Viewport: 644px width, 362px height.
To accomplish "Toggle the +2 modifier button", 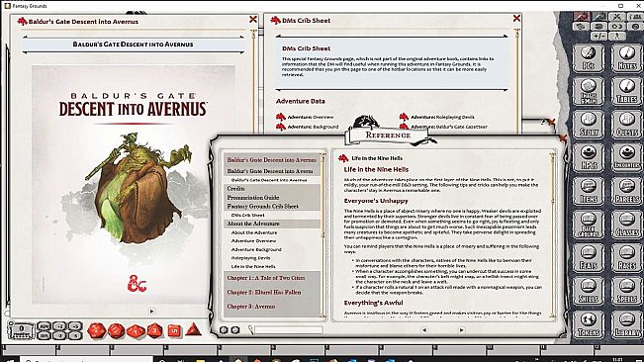I will (59, 326).
